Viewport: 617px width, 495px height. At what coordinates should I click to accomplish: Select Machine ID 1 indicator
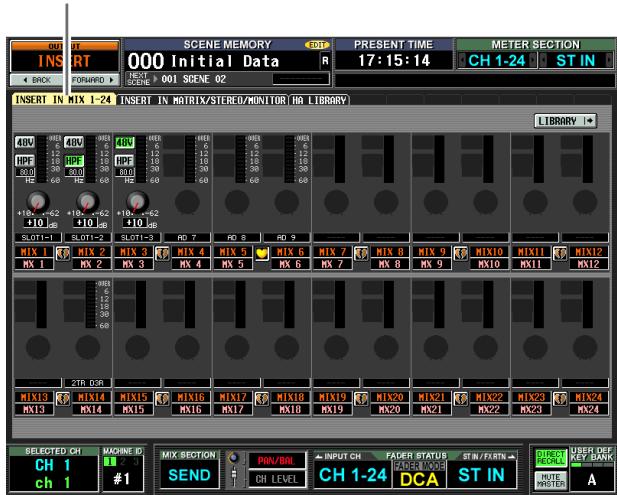[110, 462]
